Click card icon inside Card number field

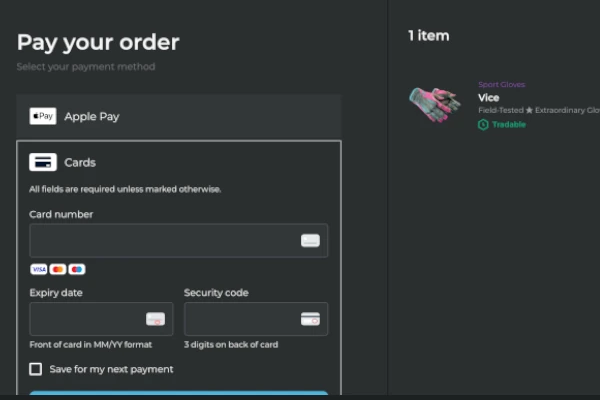pos(310,241)
